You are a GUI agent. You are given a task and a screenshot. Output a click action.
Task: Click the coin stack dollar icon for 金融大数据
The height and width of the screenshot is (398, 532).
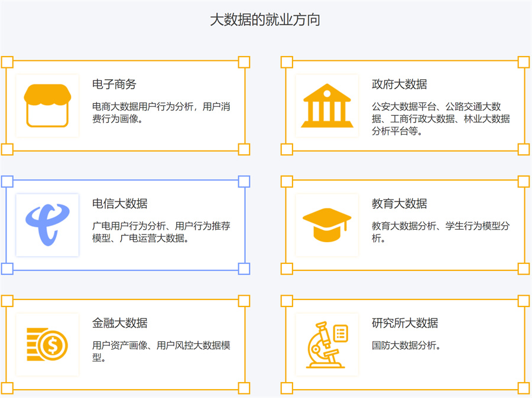pyautogui.click(x=47, y=345)
